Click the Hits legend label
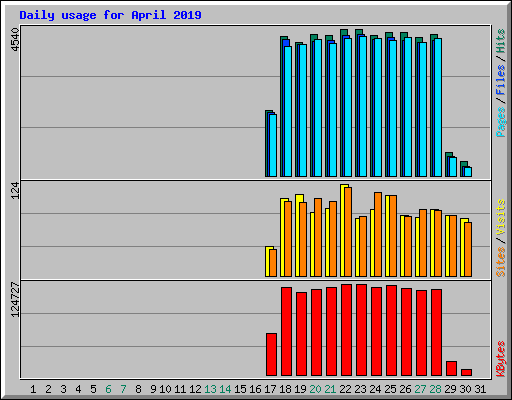 (x=500, y=41)
